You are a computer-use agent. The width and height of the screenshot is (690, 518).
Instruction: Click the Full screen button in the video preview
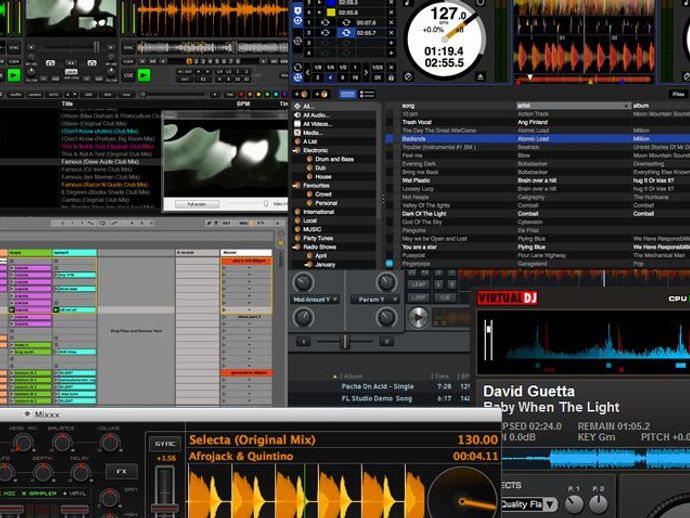coord(197,204)
